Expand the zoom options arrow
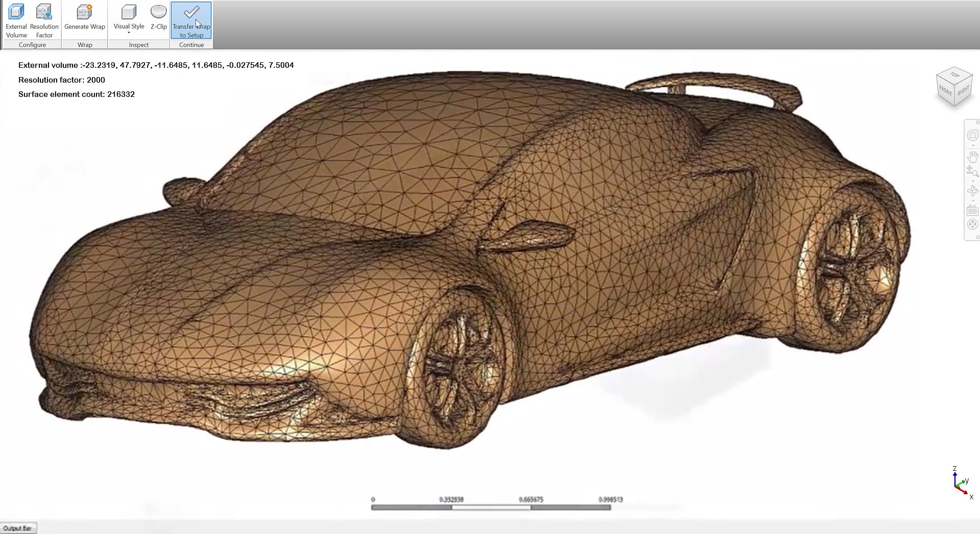The height and width of the screenshot is (534, 980). point(972,181)
